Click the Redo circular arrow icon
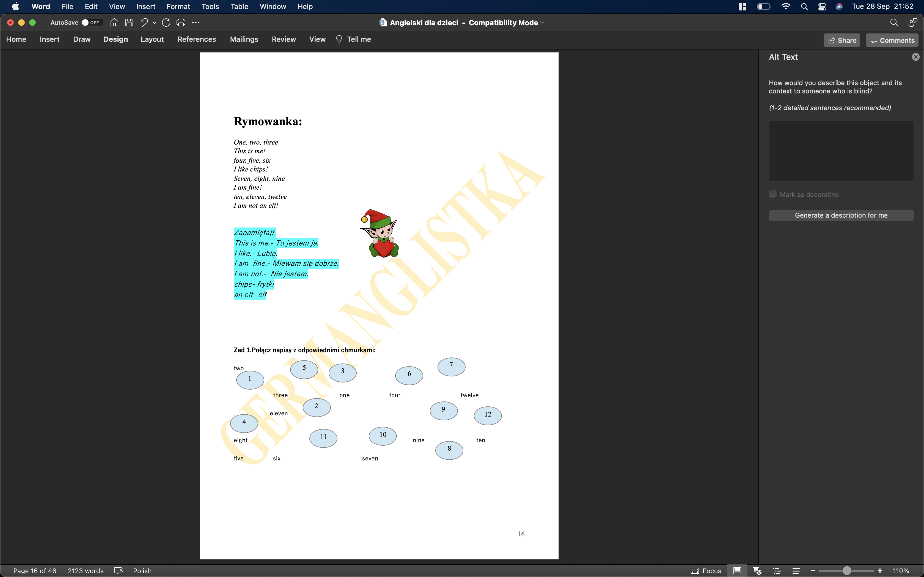This screenshot has height=577, width=924. 166,23
